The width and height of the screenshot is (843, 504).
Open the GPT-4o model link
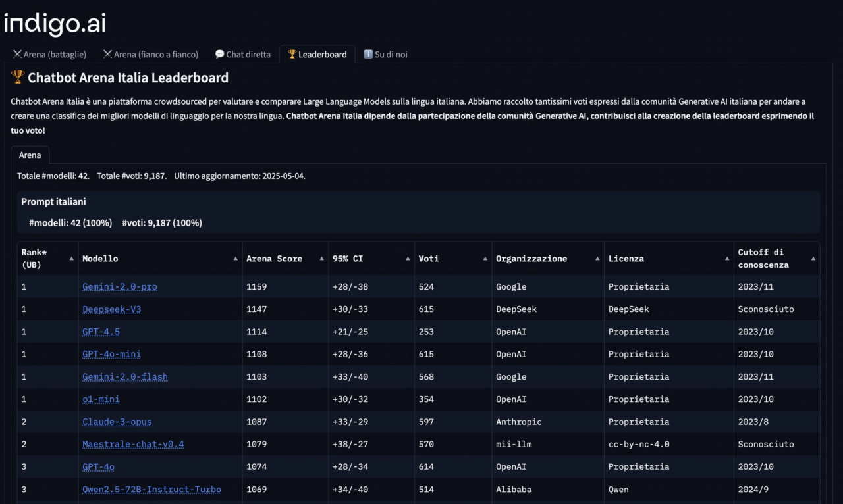pos(98,466)
